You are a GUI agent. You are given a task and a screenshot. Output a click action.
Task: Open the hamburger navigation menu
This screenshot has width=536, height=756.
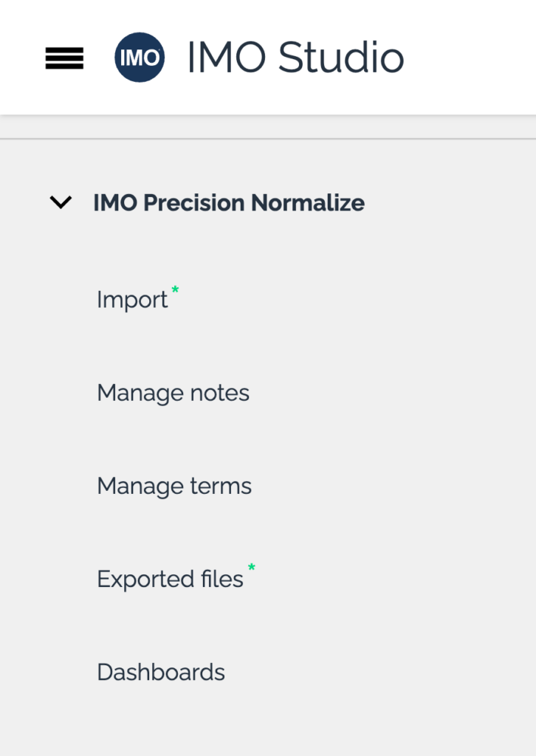(64, 58)
